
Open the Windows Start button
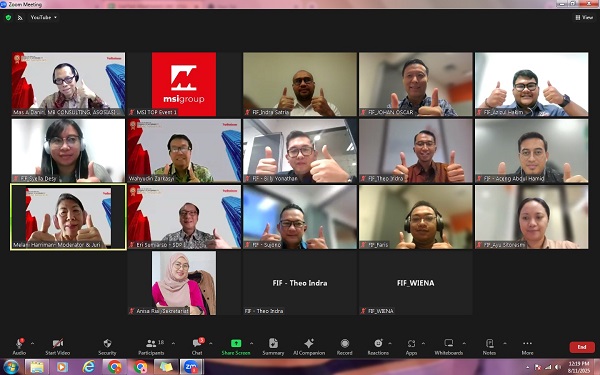click(11, 367)
